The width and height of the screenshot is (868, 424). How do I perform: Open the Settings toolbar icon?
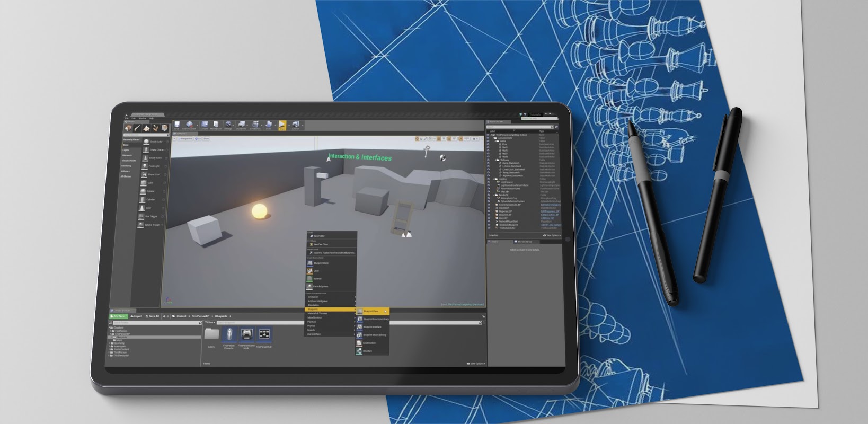pos(228,125)
